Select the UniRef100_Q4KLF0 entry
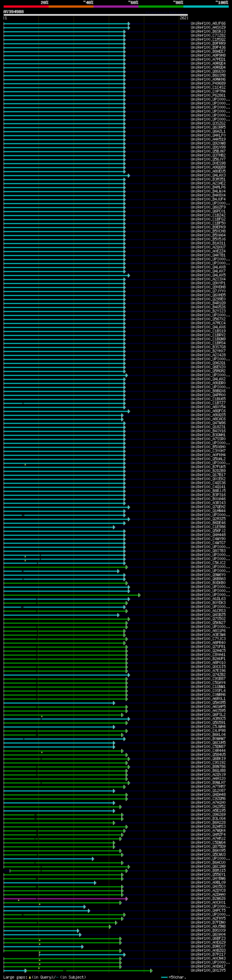232x980 pixels. pyautogui.click(x=208, y=135)
